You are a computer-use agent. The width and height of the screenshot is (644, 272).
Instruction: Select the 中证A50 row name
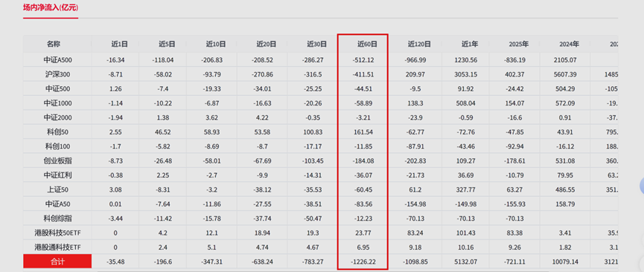[x=57, y=204]
